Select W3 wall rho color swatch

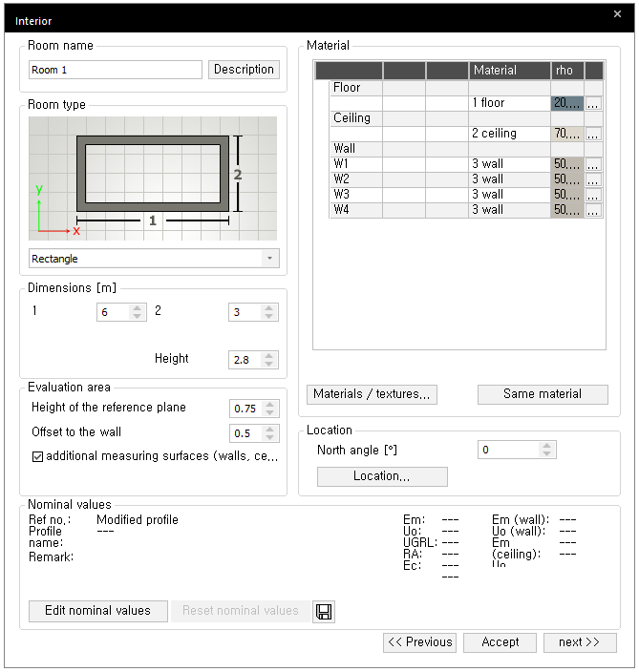(567, 194)
